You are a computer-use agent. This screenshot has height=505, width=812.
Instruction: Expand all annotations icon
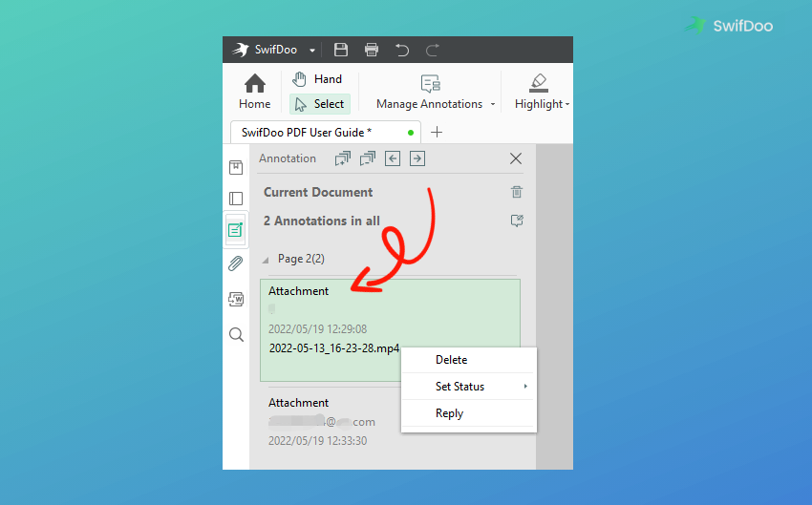342,158
